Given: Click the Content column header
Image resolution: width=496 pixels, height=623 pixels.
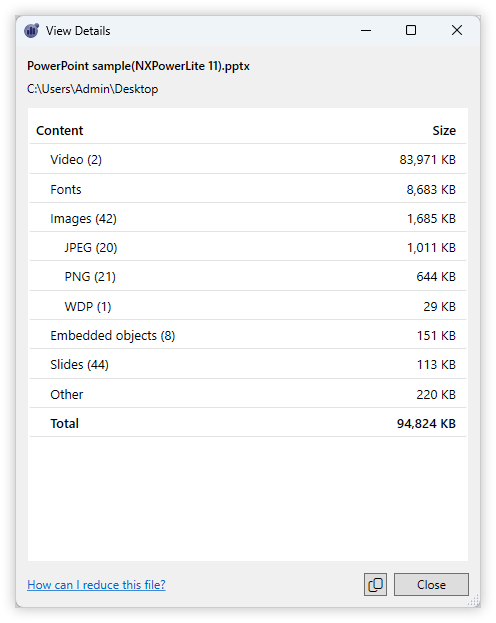Looking at the screenshot, I should point(60,130).
